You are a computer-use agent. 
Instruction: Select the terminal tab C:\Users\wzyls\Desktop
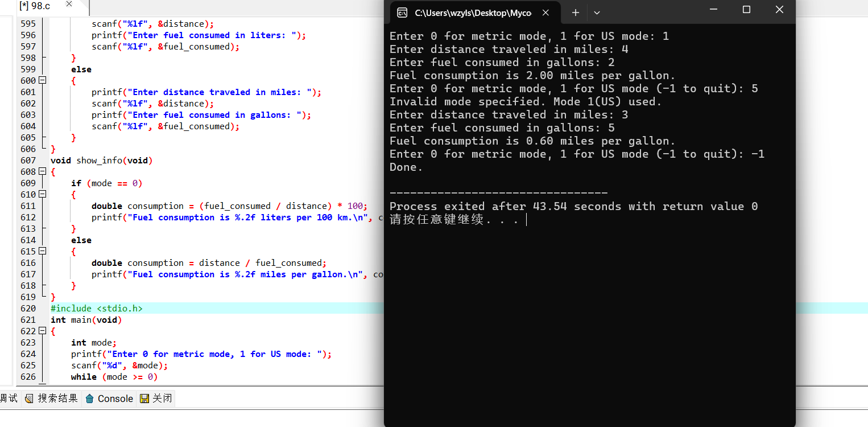coord(473,13)
